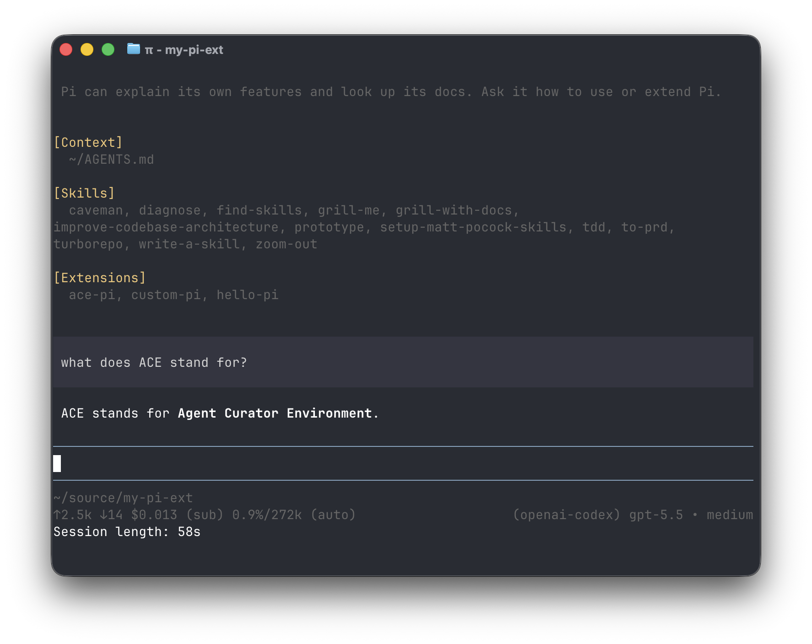
Task: Click the user message 'what does ACE stand for?'
Action: [154, 363]
